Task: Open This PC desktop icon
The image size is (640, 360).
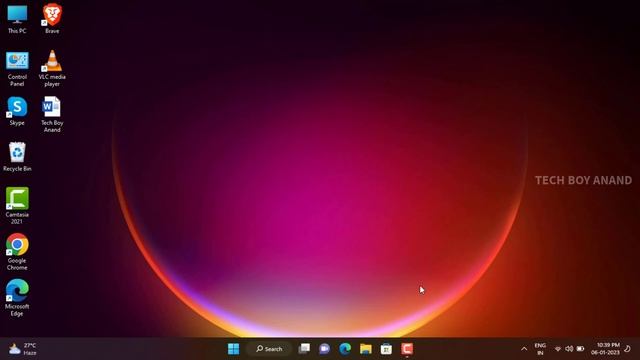Action: click(17, 19)
